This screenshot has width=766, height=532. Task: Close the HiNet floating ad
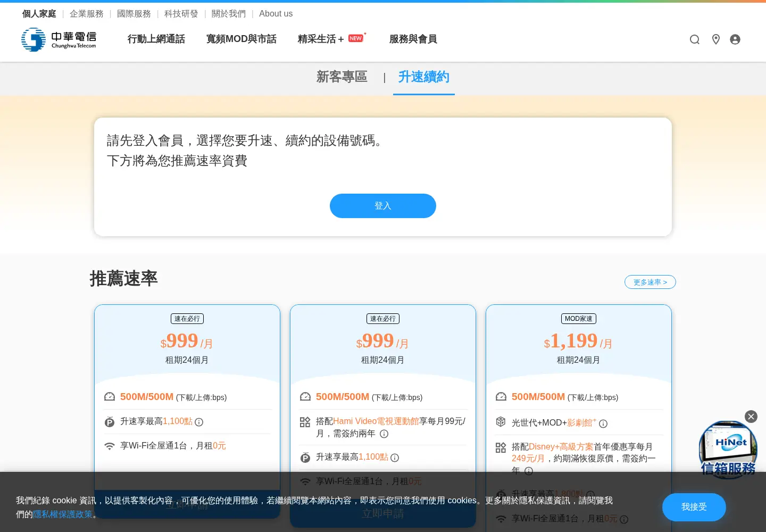751,417
